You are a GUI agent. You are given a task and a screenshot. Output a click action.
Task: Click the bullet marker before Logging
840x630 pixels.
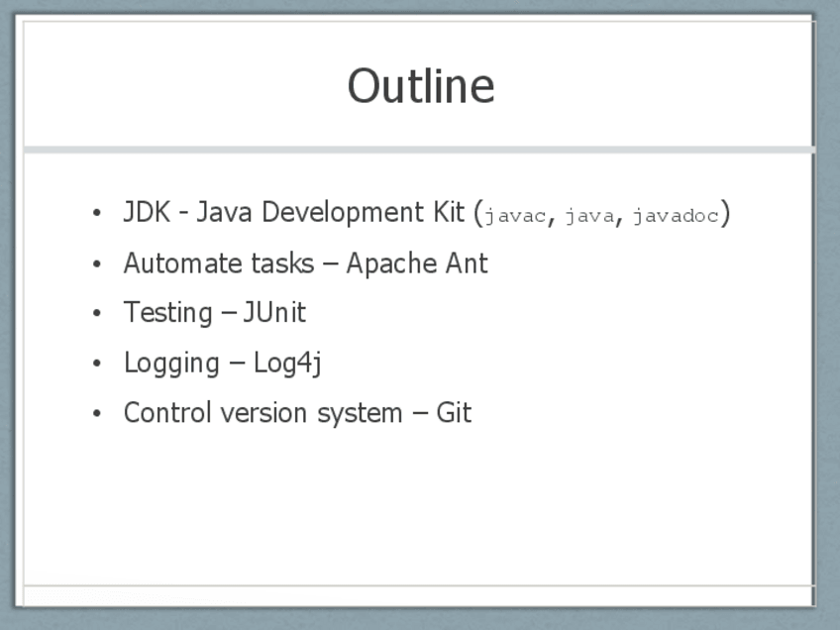click(x=96, y=364)
